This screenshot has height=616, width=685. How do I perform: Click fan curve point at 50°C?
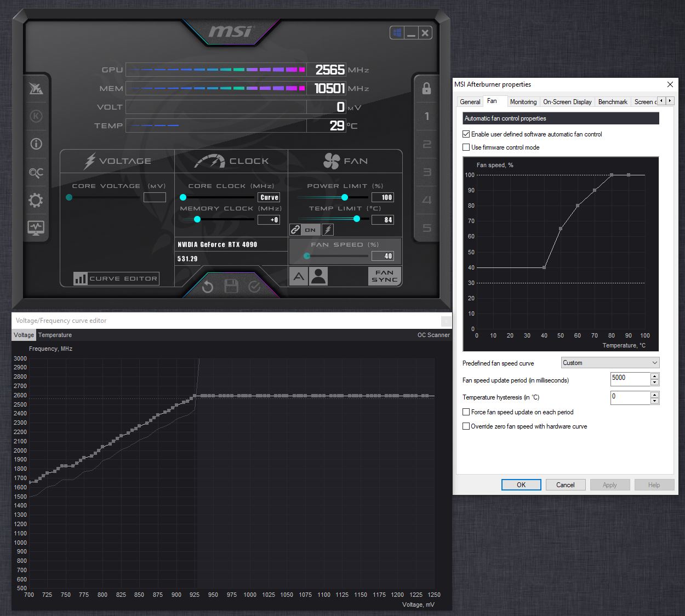(561, 229)
